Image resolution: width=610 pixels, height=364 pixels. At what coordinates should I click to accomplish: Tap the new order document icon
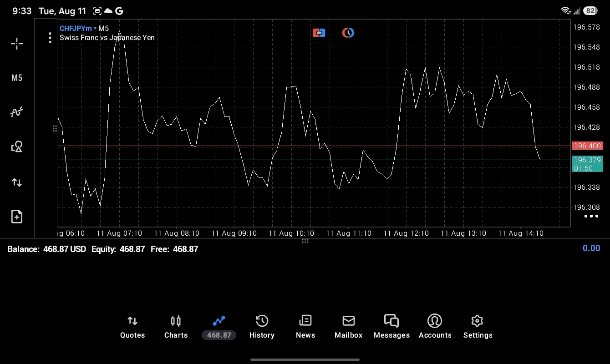pyautogui.click(x=17, y=217)
